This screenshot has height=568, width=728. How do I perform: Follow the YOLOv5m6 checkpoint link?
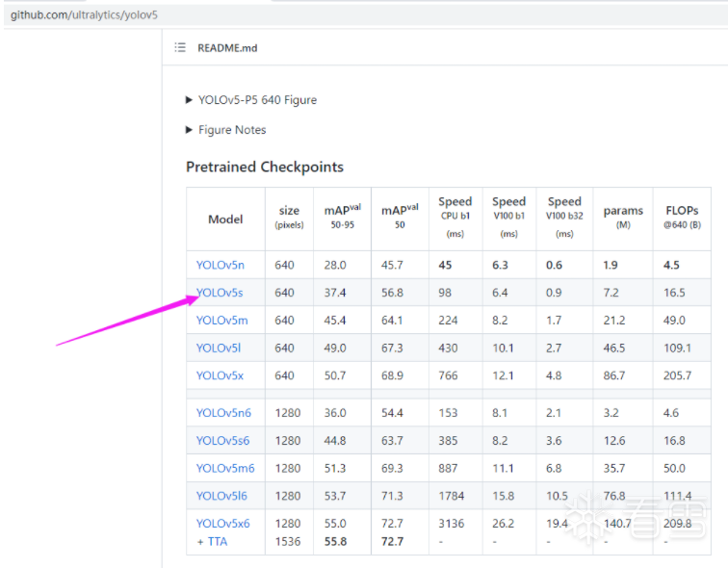point(225,469)
